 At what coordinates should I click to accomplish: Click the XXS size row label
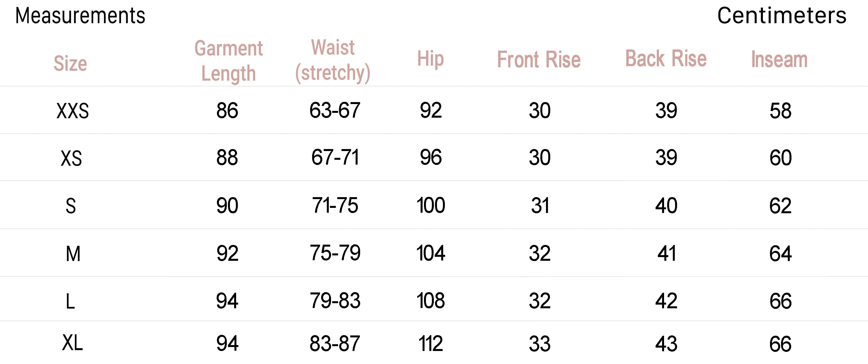[x=72, y=111]
